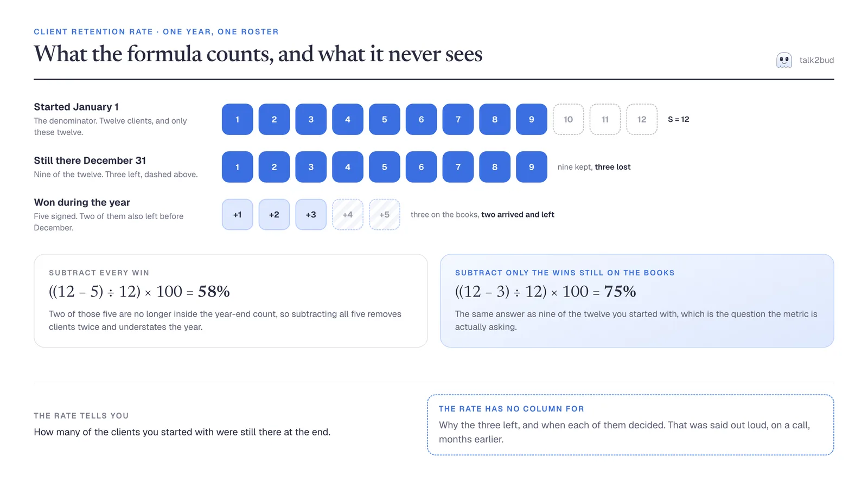Click the 'two arrived and left' label

pyautogui.click(x=518, y=215)
